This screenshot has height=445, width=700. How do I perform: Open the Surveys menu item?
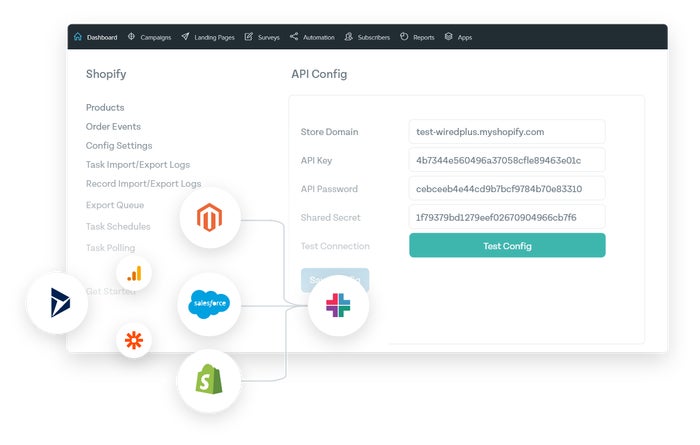[269, 37]
